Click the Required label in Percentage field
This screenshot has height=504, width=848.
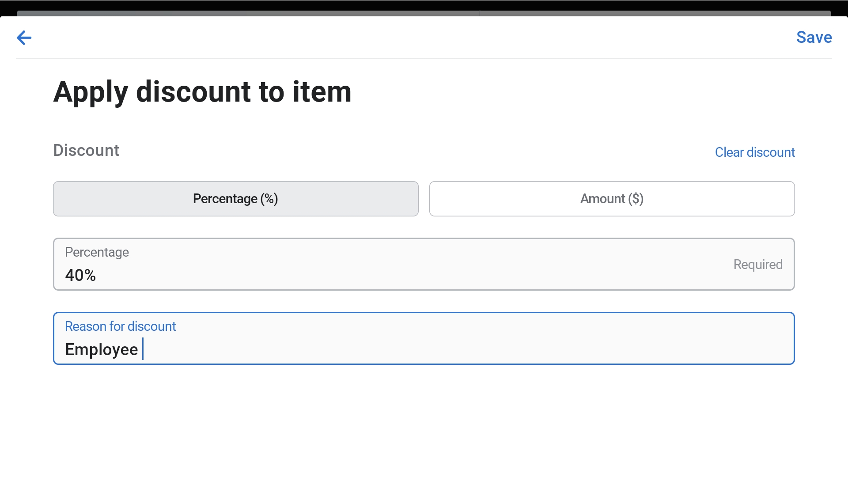pos(757,264)
